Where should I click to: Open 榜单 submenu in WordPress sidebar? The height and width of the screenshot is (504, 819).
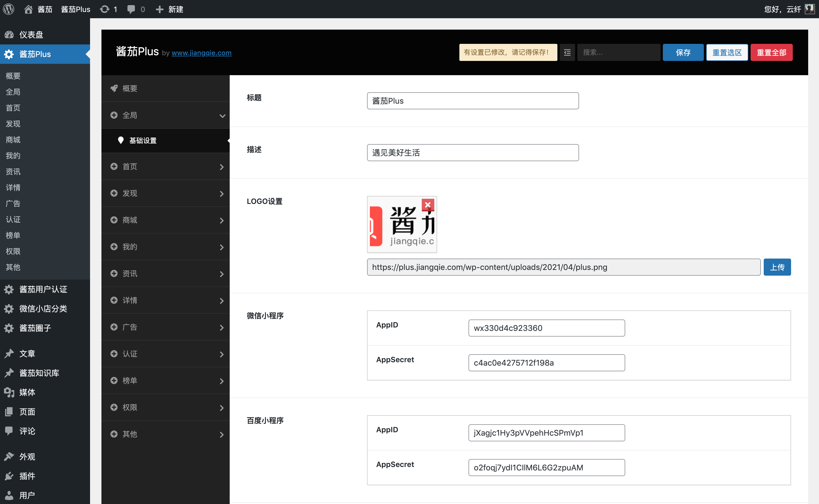13,235
